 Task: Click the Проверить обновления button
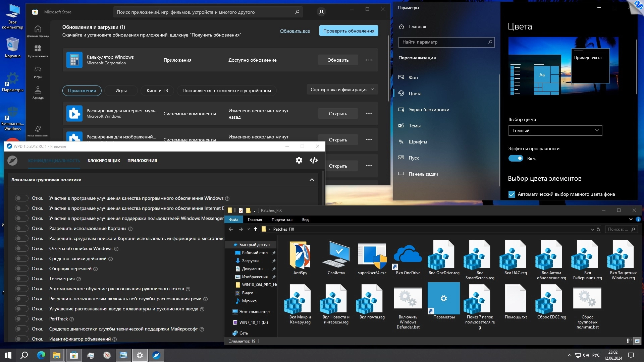pos(348,31)
